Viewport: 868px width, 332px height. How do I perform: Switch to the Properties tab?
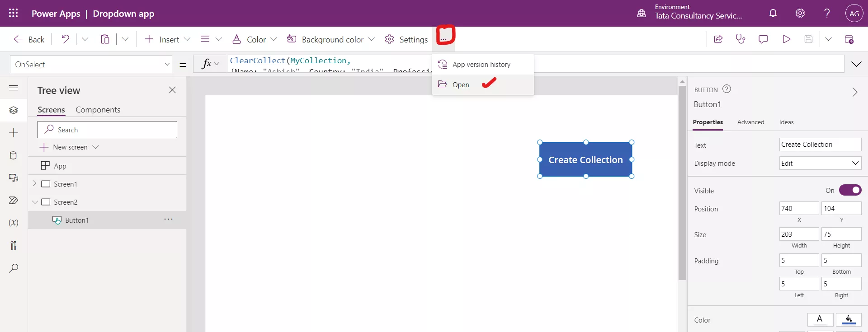point(708,122)
